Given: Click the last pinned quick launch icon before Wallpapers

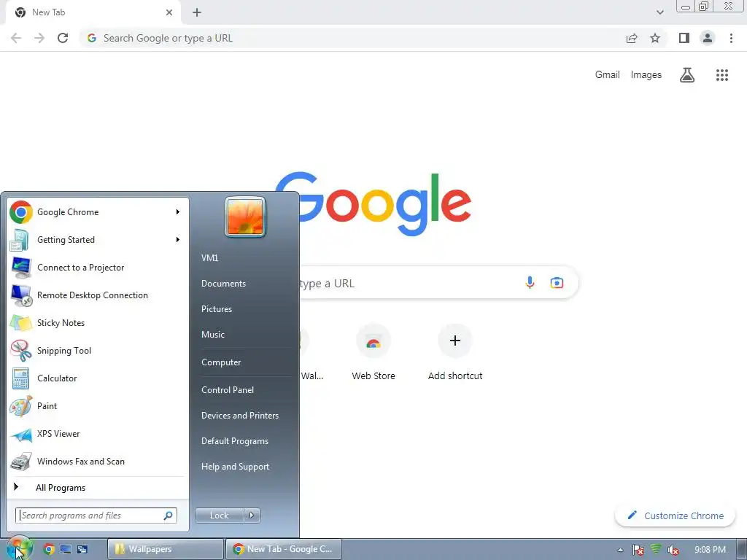Looking at the screenshot, I should coord(82,549).
